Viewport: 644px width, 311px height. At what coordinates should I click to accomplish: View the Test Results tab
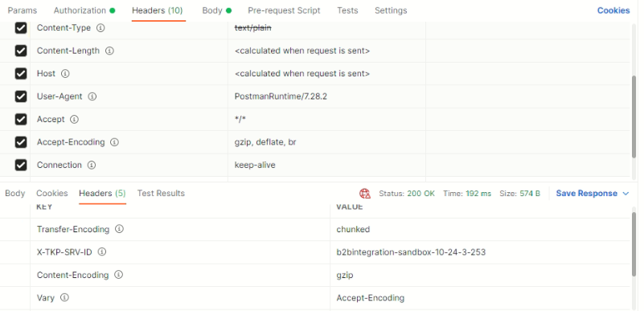pos(161,193)
